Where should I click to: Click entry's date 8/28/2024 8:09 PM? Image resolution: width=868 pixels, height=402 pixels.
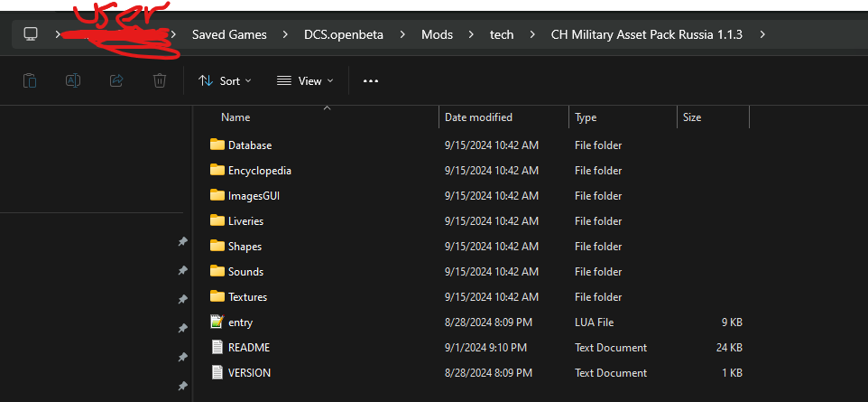click(x=488, y=323)
